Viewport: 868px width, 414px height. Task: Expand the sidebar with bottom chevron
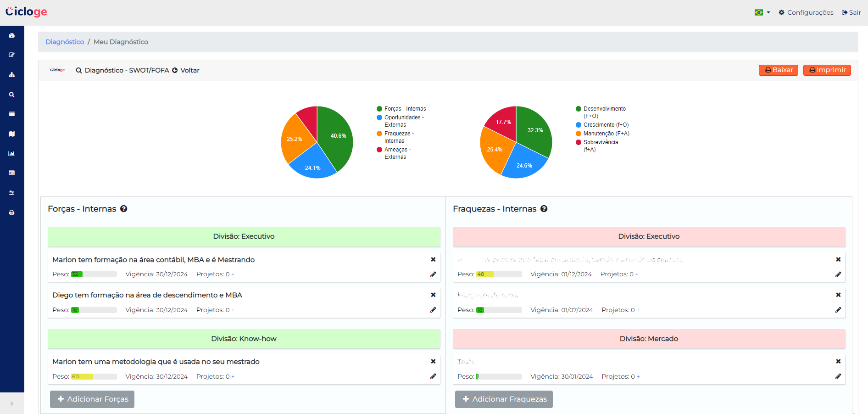pos(12,403)
